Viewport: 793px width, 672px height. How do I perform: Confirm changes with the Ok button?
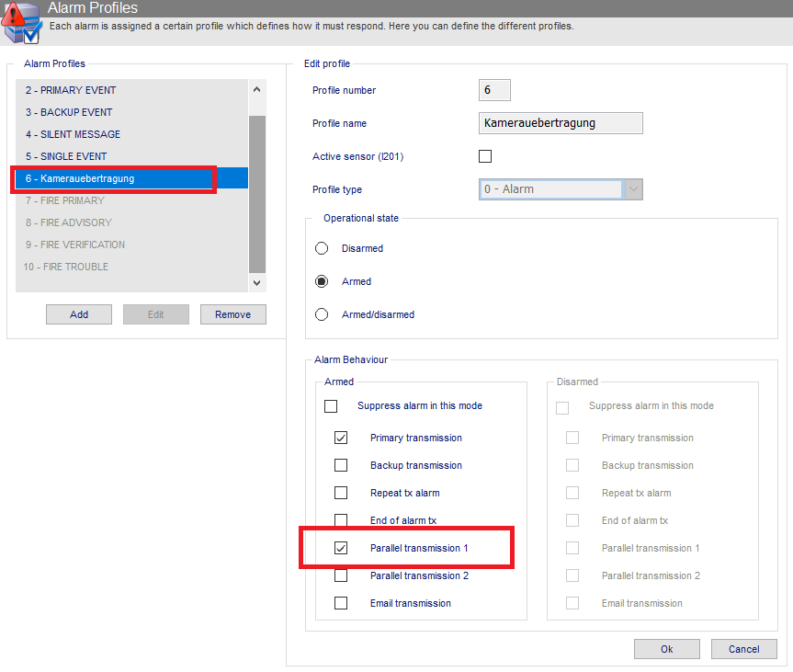point(667,649)
